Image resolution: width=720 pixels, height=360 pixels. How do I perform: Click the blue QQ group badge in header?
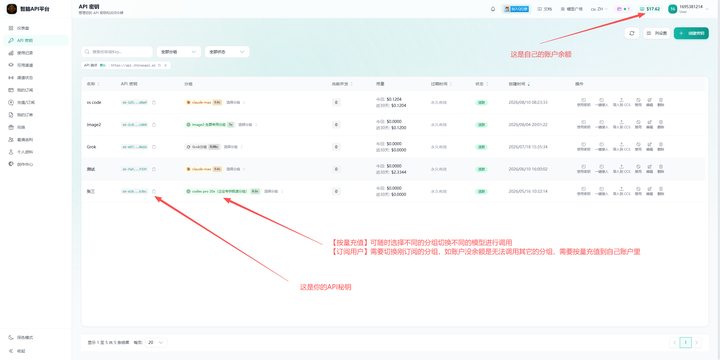[x=516, y=9]
